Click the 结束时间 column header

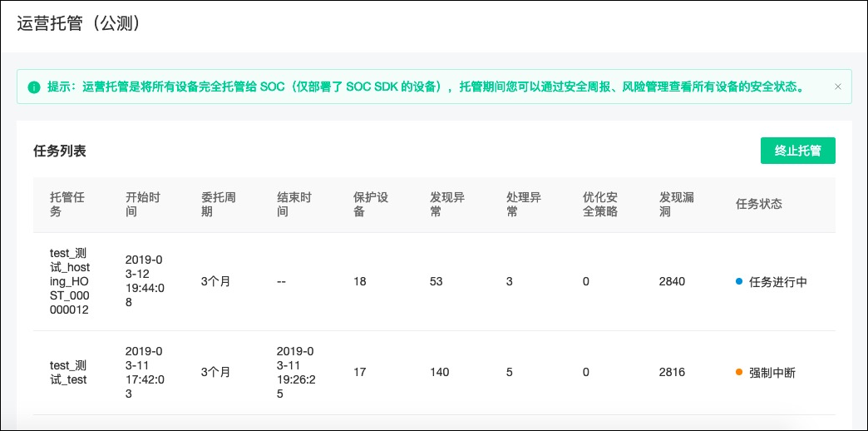[294, 205]
